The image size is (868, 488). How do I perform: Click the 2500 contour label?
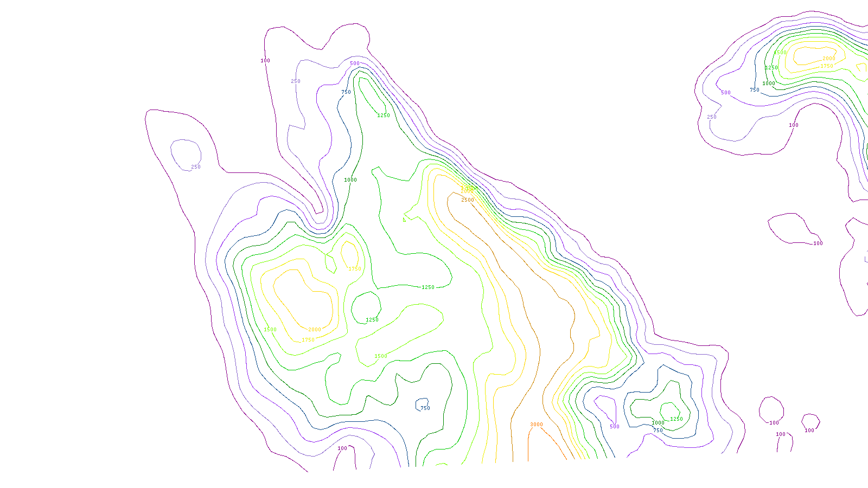[468, 200]
